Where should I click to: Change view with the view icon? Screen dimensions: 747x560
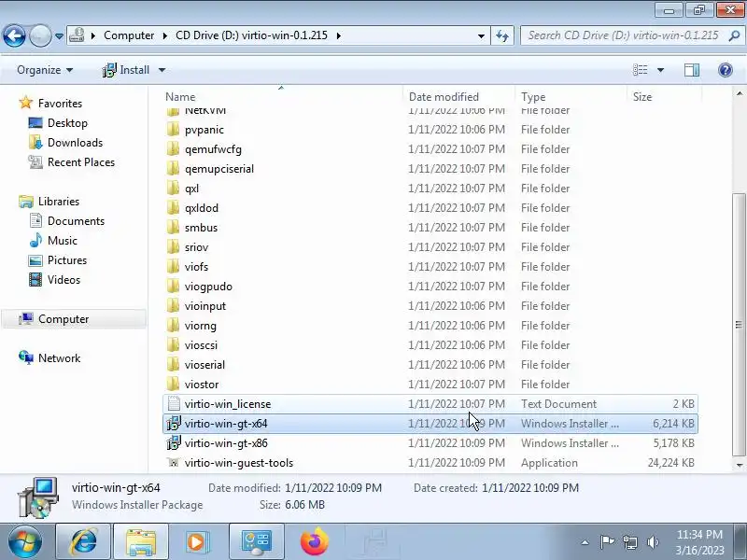tap(640, 70)
